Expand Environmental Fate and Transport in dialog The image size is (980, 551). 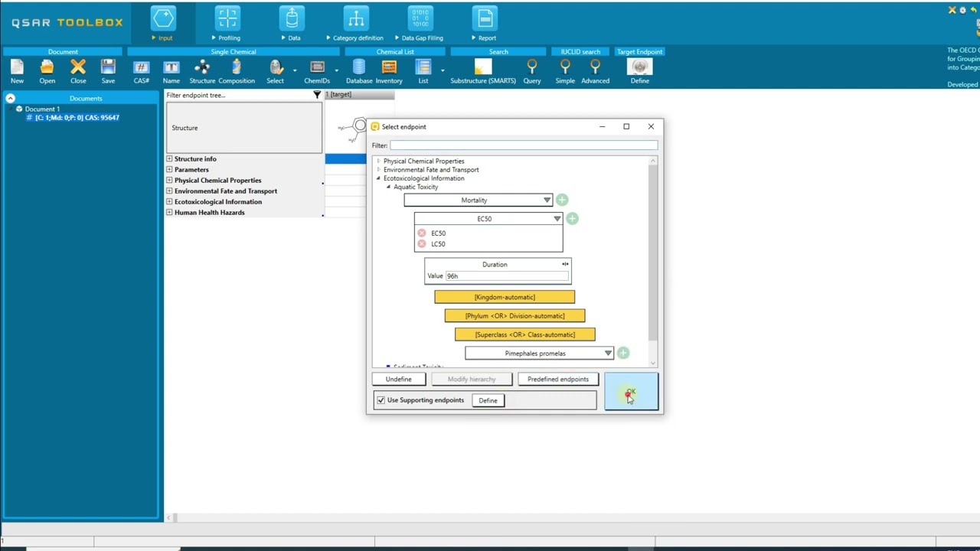pos(378,170)
